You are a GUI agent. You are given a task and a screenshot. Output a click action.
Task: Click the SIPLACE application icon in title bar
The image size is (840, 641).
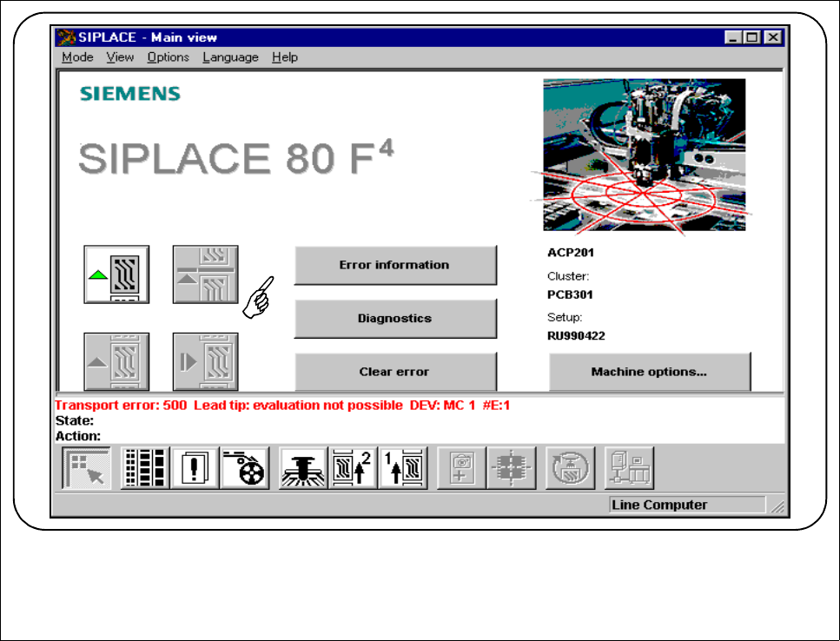tap(66, 37)
